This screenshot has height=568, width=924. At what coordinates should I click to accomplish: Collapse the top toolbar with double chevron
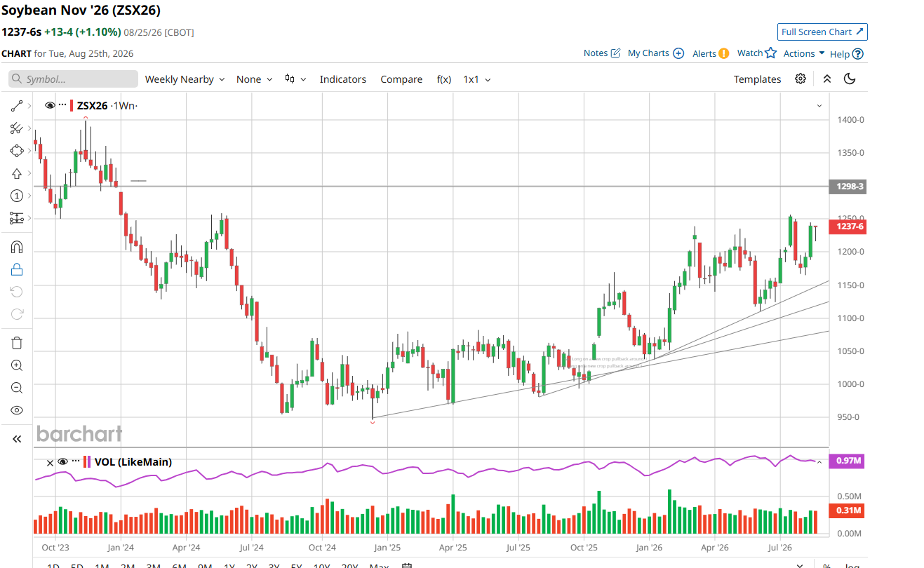coord(827,79)
